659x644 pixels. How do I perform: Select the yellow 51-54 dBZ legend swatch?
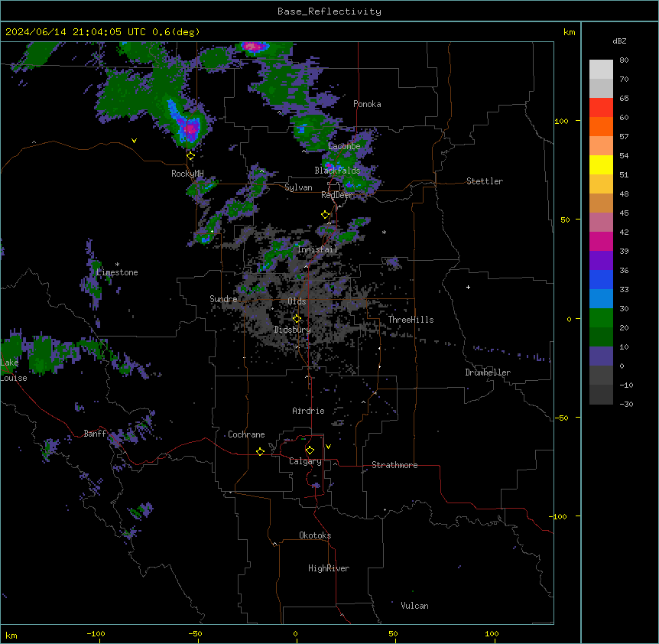point(601,164)
